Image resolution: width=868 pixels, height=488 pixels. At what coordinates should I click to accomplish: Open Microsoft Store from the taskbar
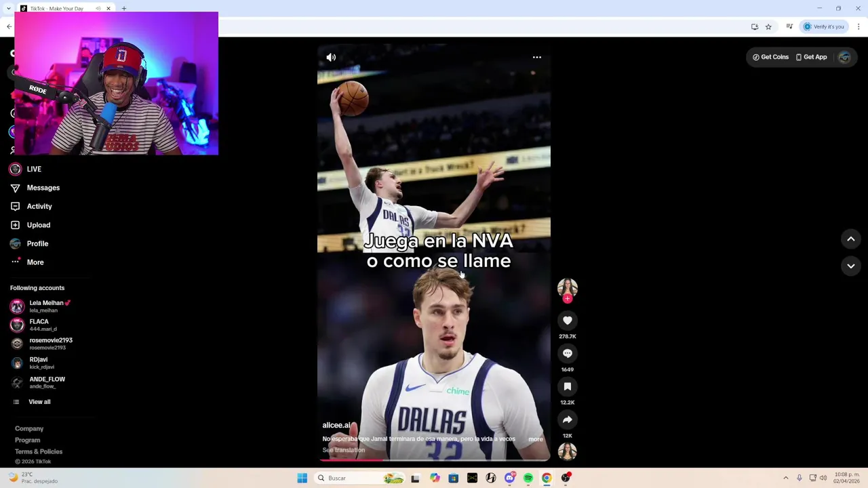(454, 479)
